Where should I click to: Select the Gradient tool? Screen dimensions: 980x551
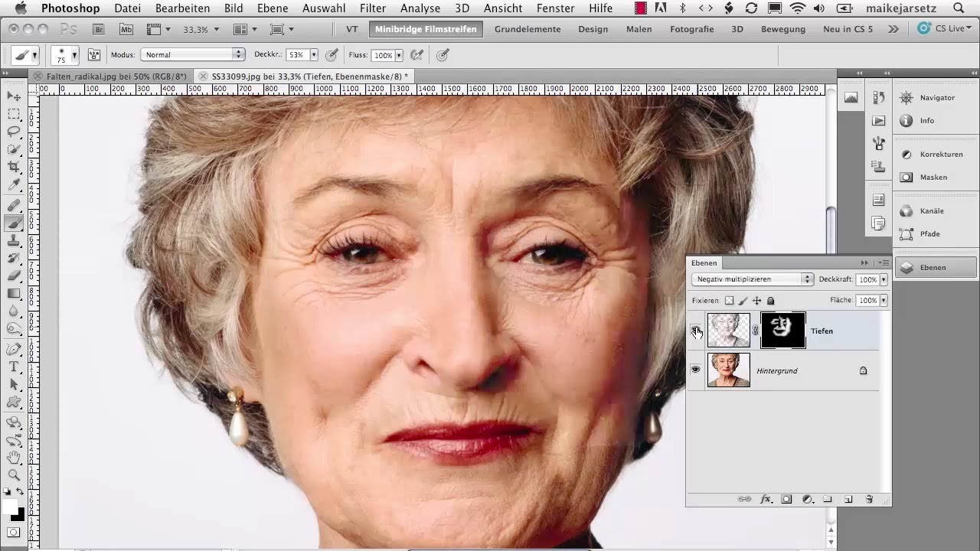pos(14,294)
